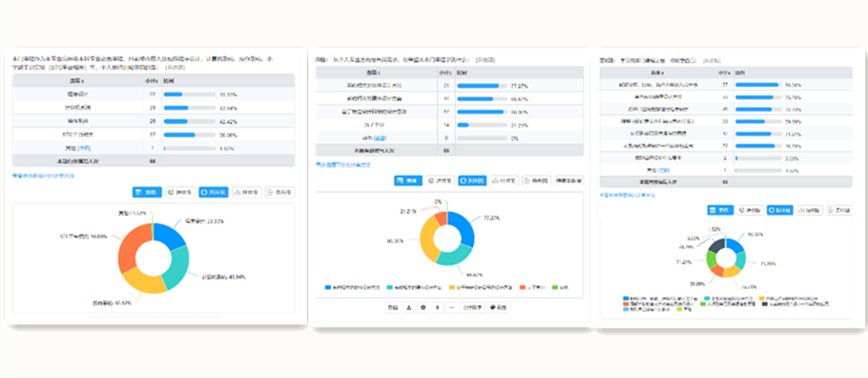This screenshot has height=378, width=868.
Task: Click download icon below middle donut chart
Action: (x=409, y=307)
